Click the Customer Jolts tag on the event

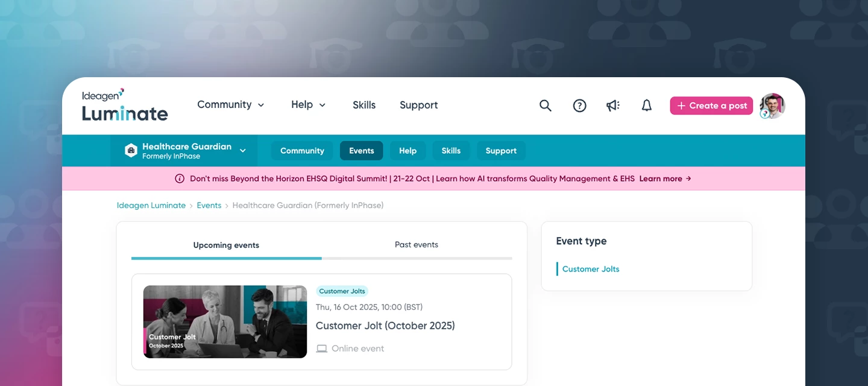[x=342, y=291]
